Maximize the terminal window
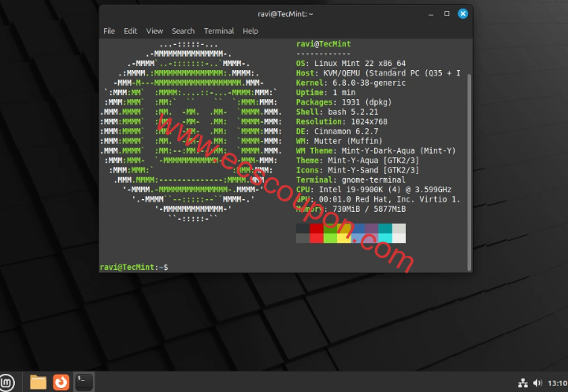 [447, 13]
